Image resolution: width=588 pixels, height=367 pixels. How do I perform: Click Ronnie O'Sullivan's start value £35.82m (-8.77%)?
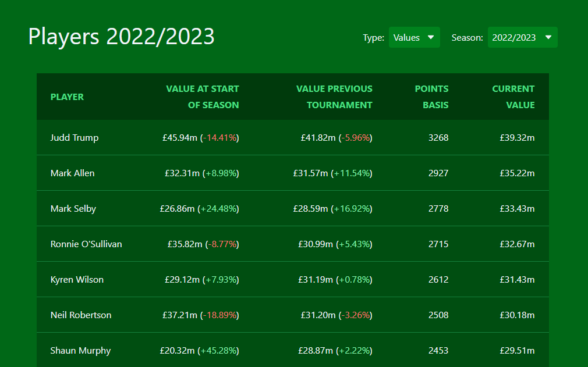203,244
